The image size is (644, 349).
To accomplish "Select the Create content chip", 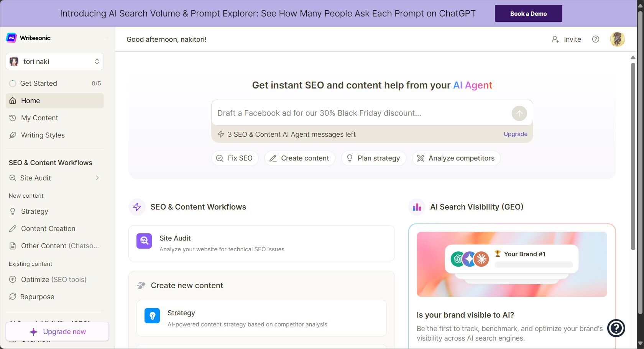I will point(300,158).
